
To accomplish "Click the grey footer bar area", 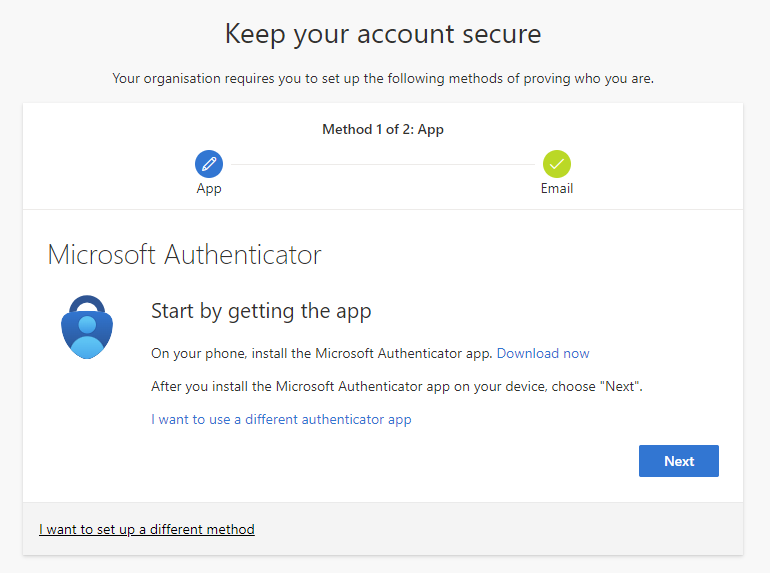I will [383, 529].
